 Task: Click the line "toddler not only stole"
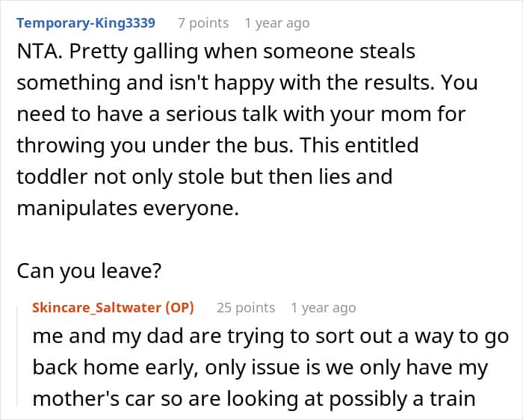tap(204, 177)
